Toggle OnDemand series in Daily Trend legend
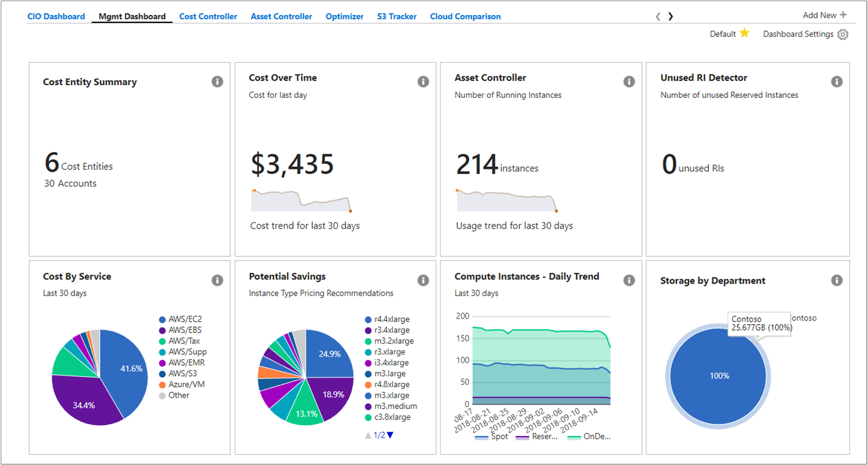Image resolution: width=868 pixels, height=465 pixels. tap(589, 436)
